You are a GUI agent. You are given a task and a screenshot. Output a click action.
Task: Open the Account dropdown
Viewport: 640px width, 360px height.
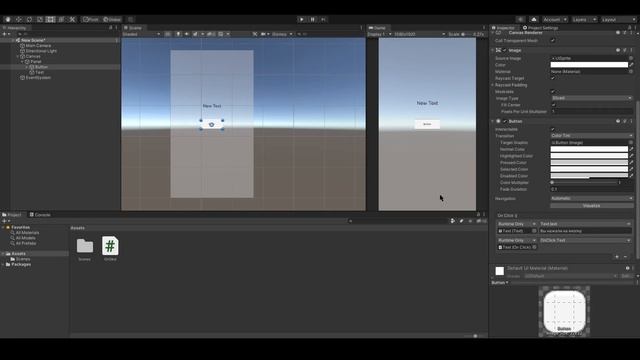pyautogui.click(x=555, y=19)
